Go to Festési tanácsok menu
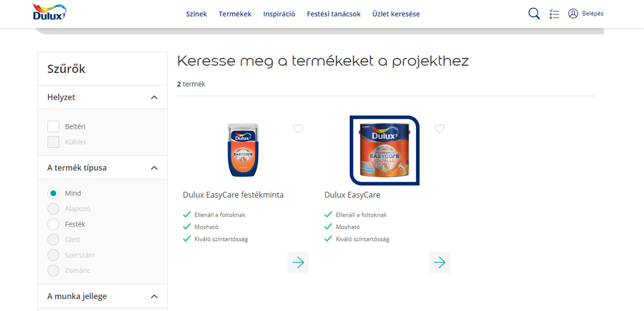The height and width of the screenshot is (311, 644). click(333, 14)
